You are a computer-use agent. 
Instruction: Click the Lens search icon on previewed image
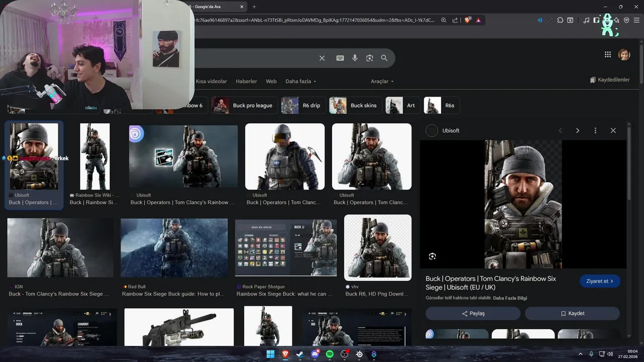(x=432, y=256)
